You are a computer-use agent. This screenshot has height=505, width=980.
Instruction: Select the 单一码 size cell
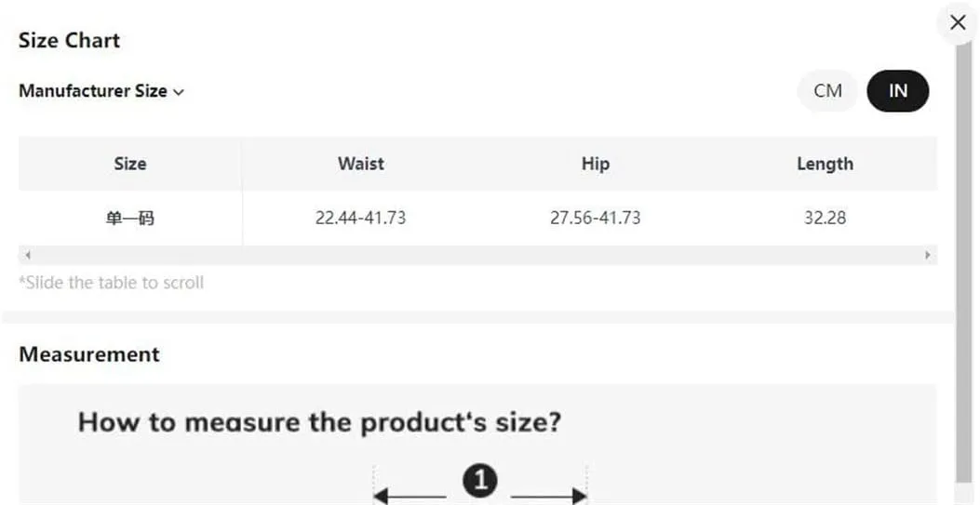click(130, 219)
